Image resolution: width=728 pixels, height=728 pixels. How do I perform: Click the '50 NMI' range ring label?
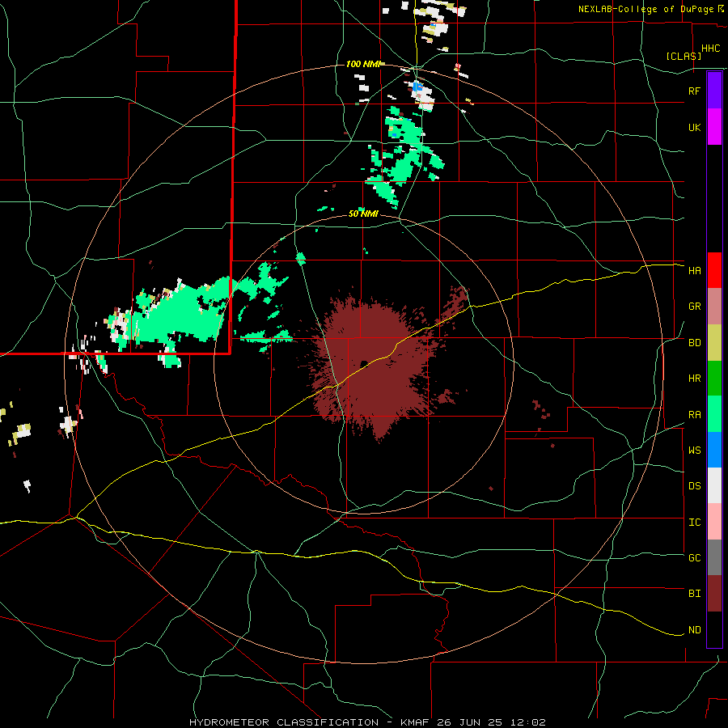(363, 214)
